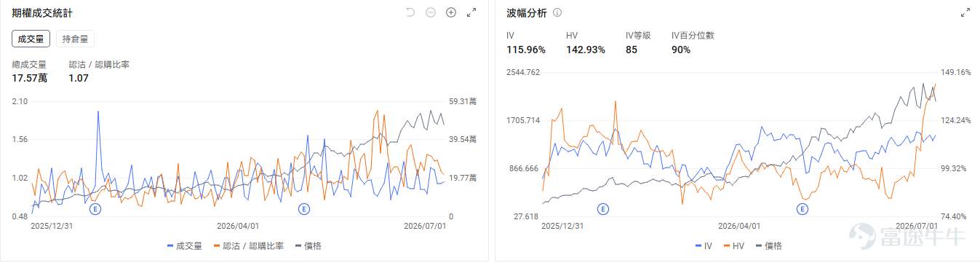The width and height of the screenshot is (980, 263).
Task: Click the 2.10 ratio axis label
Action: point(20,101)
